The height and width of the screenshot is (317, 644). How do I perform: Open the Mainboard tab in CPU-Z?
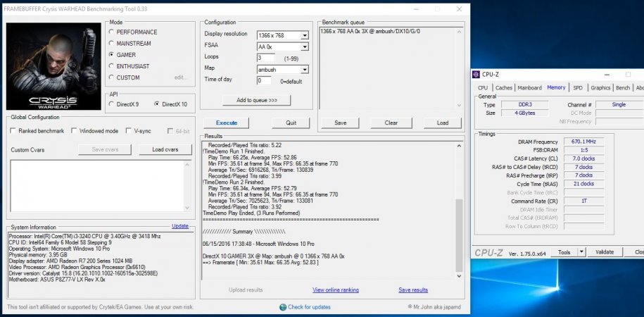coord(529,87)
